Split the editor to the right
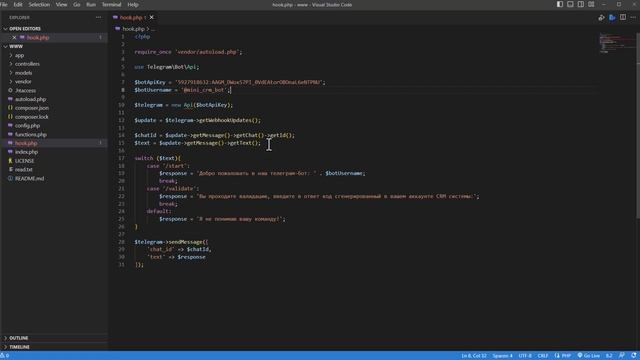640x360 pixels. click(622, 18)
